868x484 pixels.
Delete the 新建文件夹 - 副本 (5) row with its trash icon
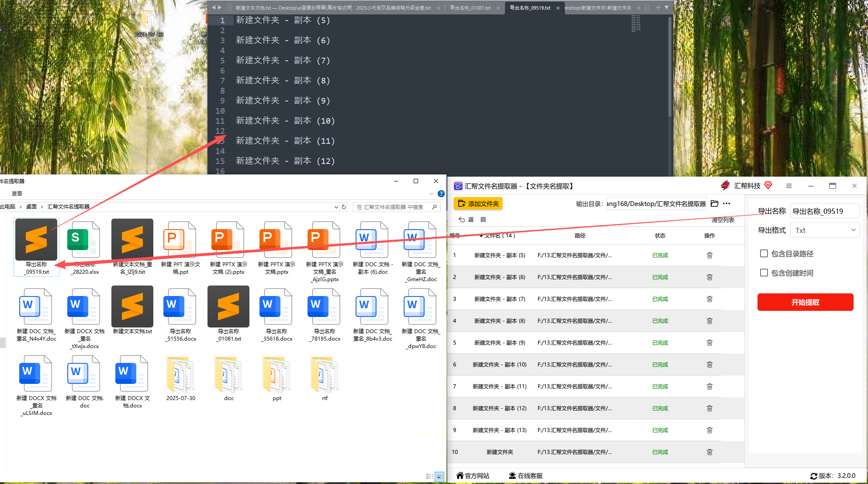[709, 255]
